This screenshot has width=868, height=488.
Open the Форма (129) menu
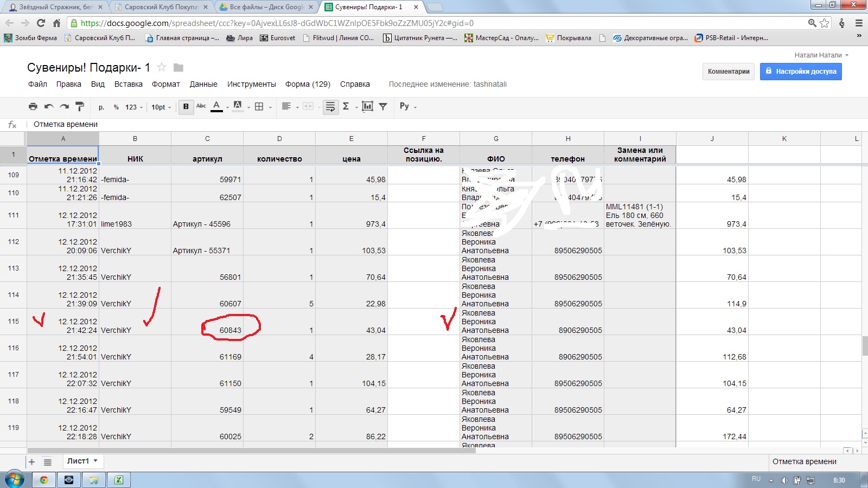[x=308, y=84]
